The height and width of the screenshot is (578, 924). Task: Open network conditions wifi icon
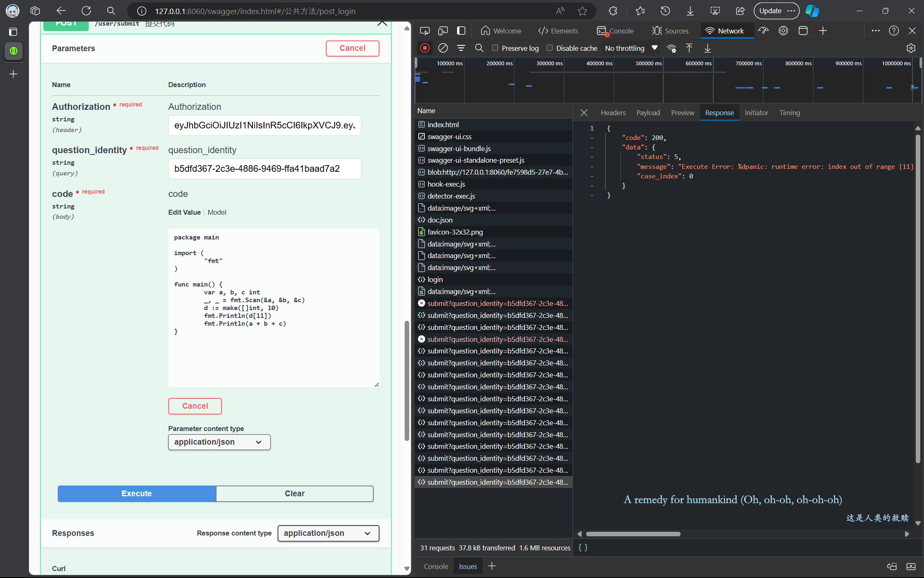pos(672,48)
